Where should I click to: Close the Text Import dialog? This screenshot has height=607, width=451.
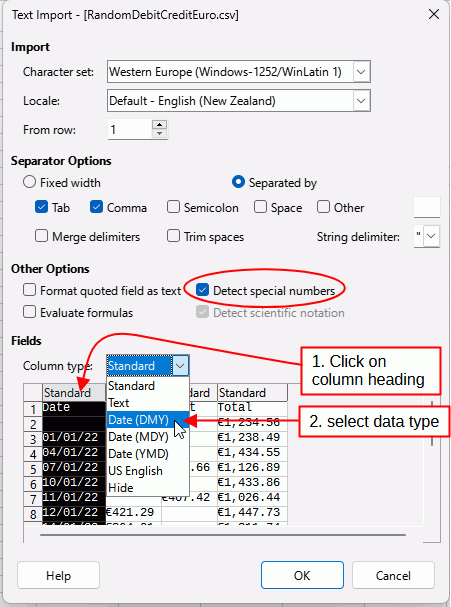pyautogui.click(x=434, y=15)
